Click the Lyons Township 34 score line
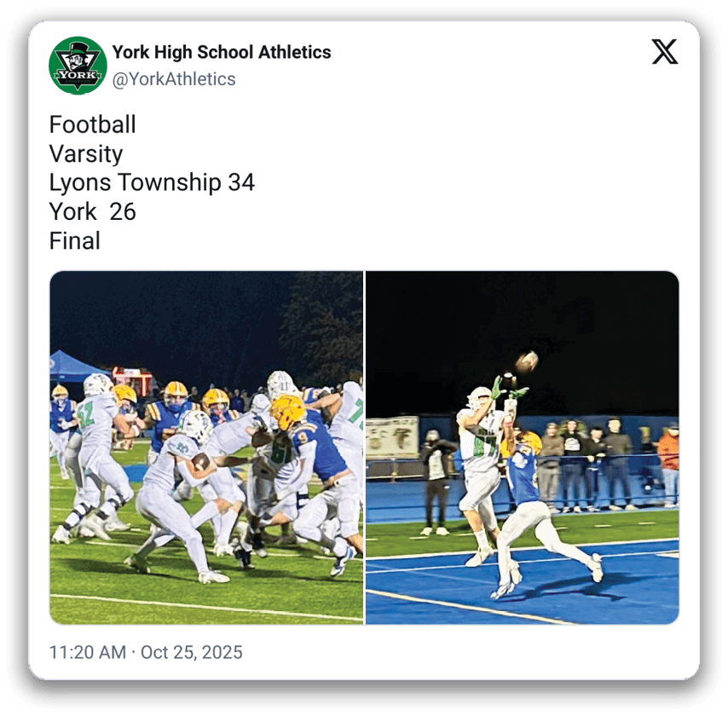 (152, 182)
